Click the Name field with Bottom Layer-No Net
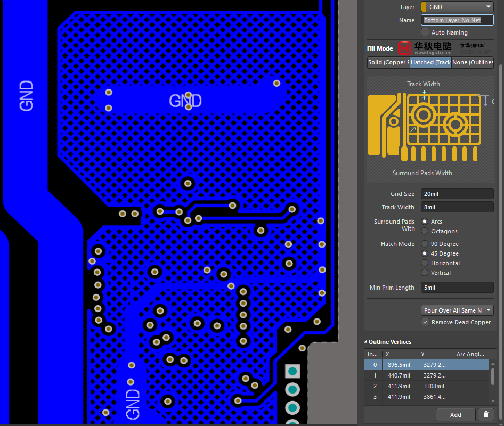 (x=457, y=20)
